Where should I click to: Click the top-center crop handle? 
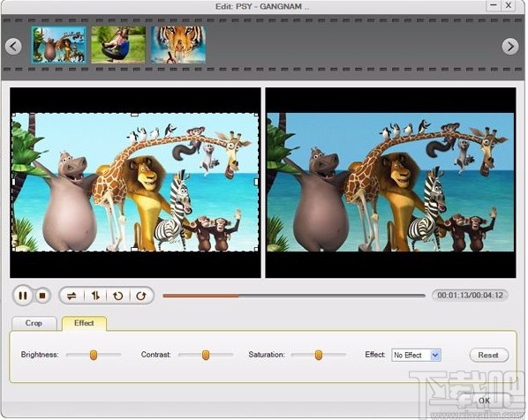[134, 115]
